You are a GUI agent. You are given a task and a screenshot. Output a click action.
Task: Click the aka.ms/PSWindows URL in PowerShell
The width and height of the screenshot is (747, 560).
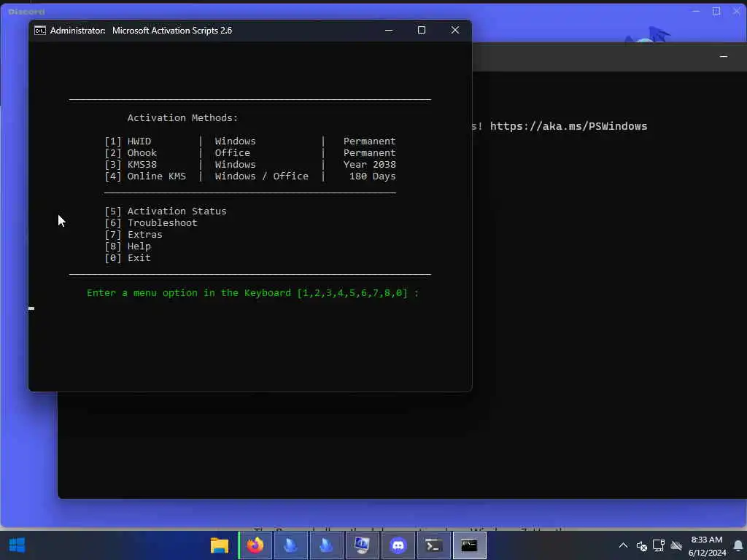pyautogui.click(x=568, y=126)
